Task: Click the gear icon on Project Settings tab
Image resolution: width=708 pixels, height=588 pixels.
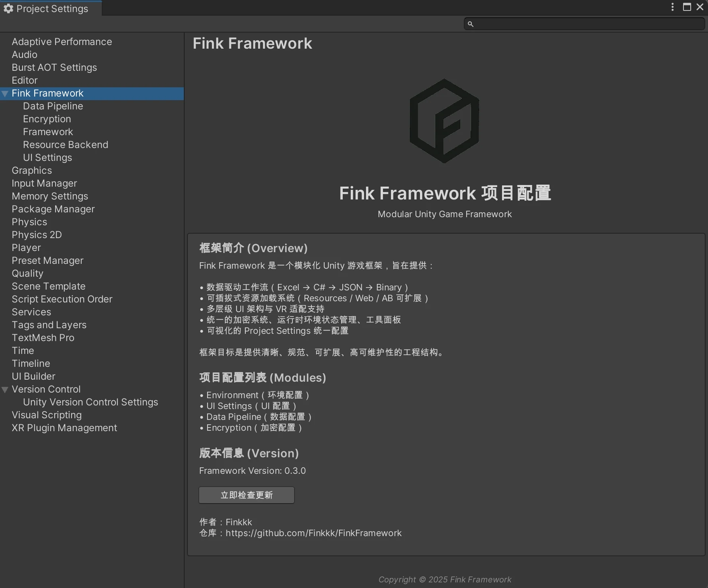Action: pyautogui.click(x=8, y=8)
